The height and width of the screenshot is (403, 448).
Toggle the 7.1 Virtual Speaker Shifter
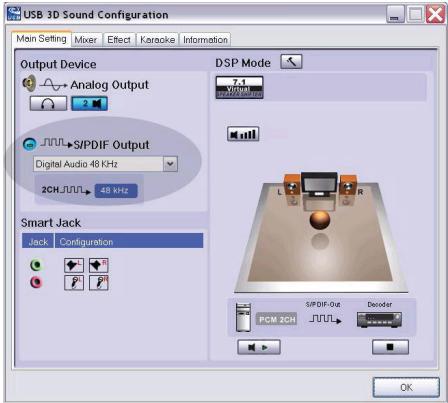click(x=239, y=87)
